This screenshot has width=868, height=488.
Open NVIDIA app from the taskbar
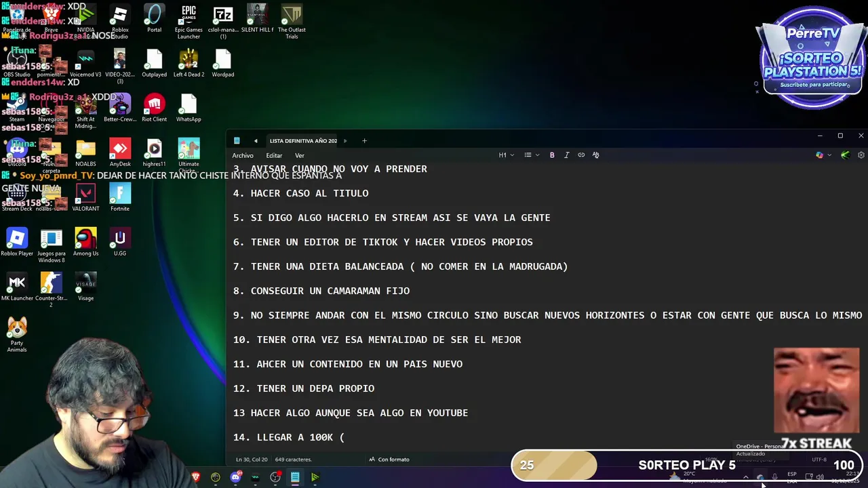[x=315, y=477]
